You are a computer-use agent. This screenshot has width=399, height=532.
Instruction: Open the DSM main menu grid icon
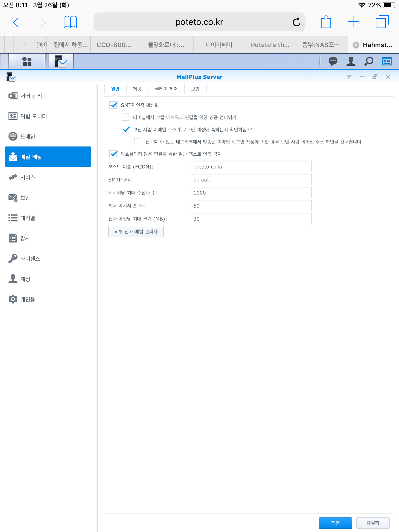pyautogui.click(x=27, y=62)
